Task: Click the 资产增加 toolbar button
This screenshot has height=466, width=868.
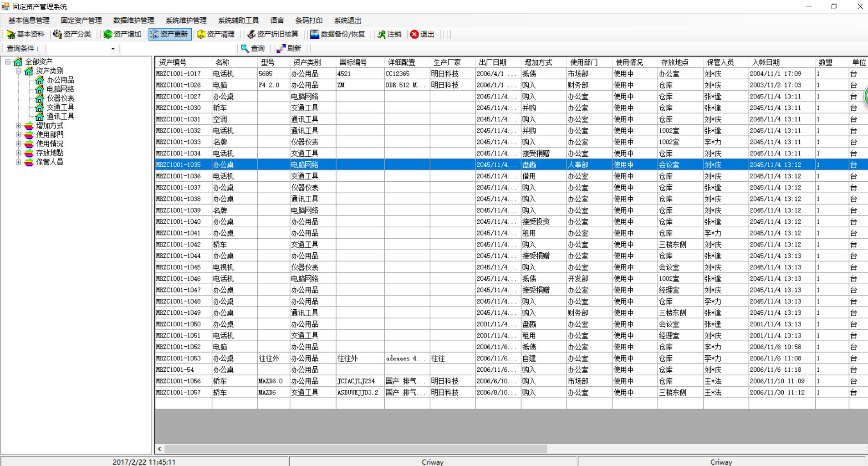Action: tap(122, 34)
